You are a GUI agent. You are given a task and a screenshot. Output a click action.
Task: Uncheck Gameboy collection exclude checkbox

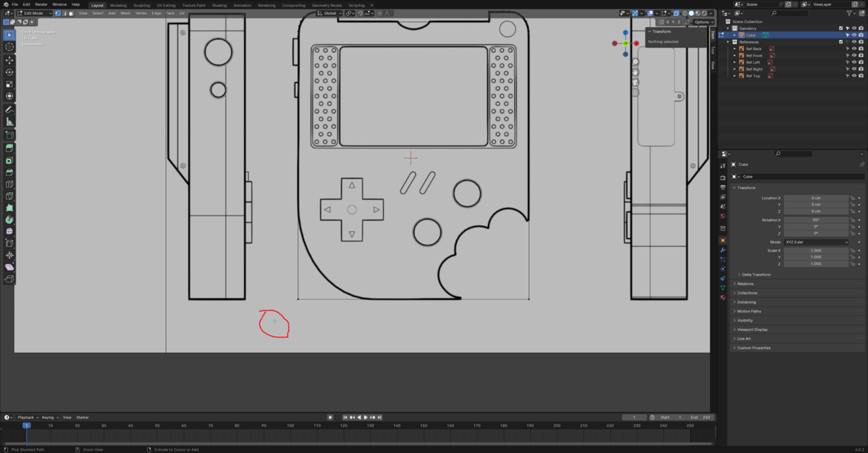coord(841,28)
